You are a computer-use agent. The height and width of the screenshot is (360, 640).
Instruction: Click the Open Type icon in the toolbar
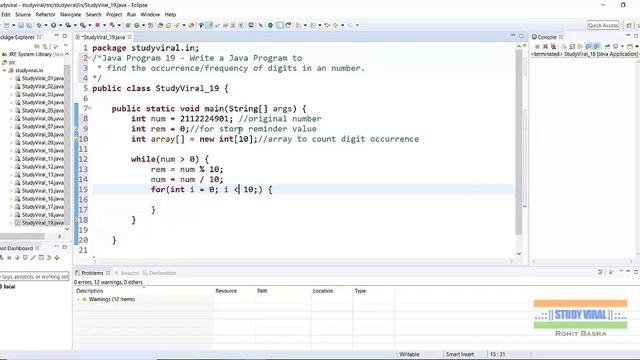(160, 25)
